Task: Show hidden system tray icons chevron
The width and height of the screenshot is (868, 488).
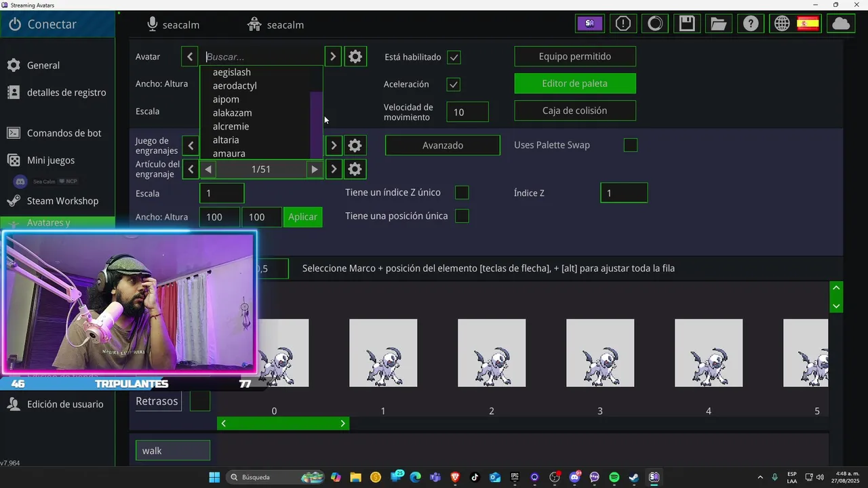Action: (759, 477)
